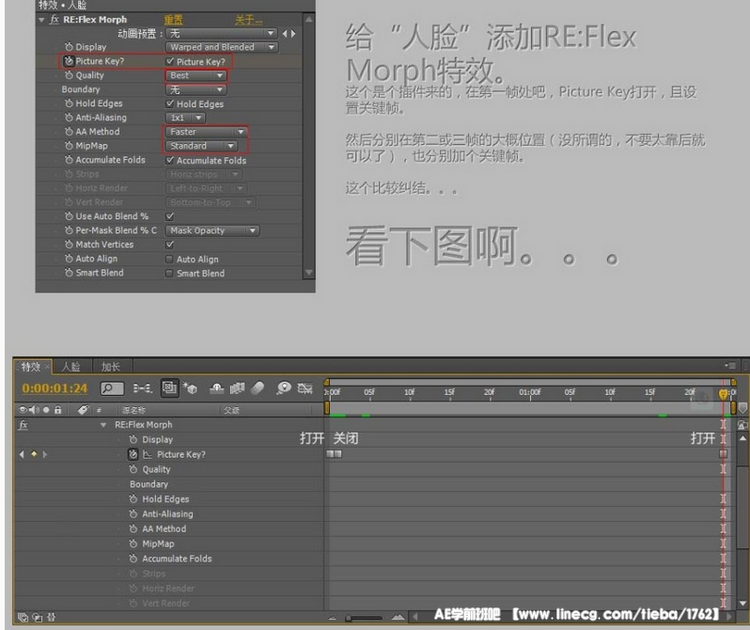Enable frame blending for layers

[x=237, y=388]
